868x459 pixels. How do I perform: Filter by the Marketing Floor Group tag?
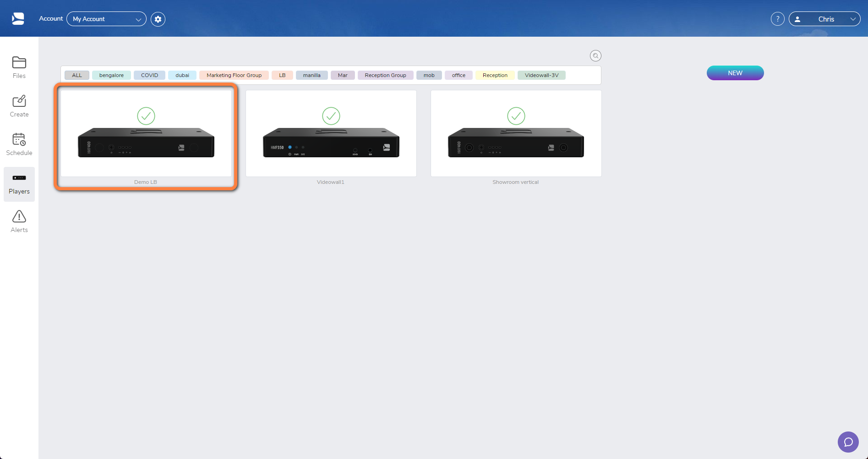[234, 75]
